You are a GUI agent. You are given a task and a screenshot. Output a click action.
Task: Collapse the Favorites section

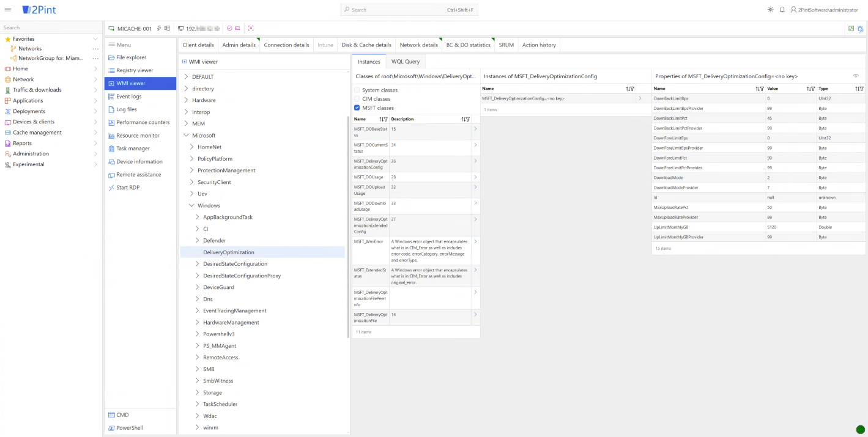point(95,39)
